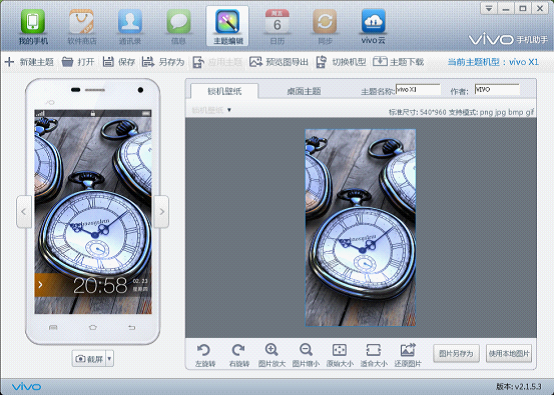Screen dimensions: 554x395
Task: Open the 软件商店 software store icon
Action: (82, 27)
